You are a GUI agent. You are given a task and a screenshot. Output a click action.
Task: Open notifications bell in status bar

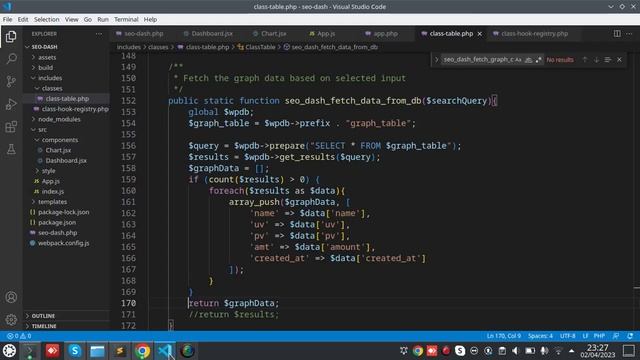tap(630, 336)
